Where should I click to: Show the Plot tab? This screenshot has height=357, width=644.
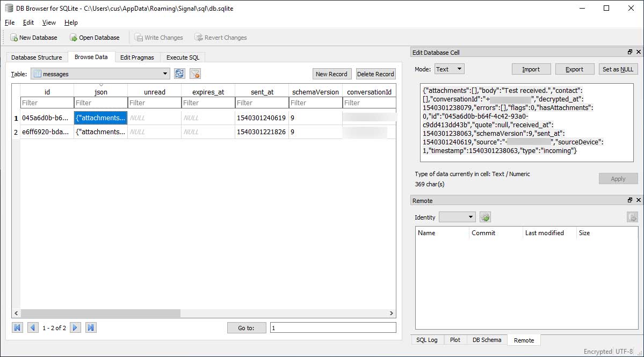point(455,340)
